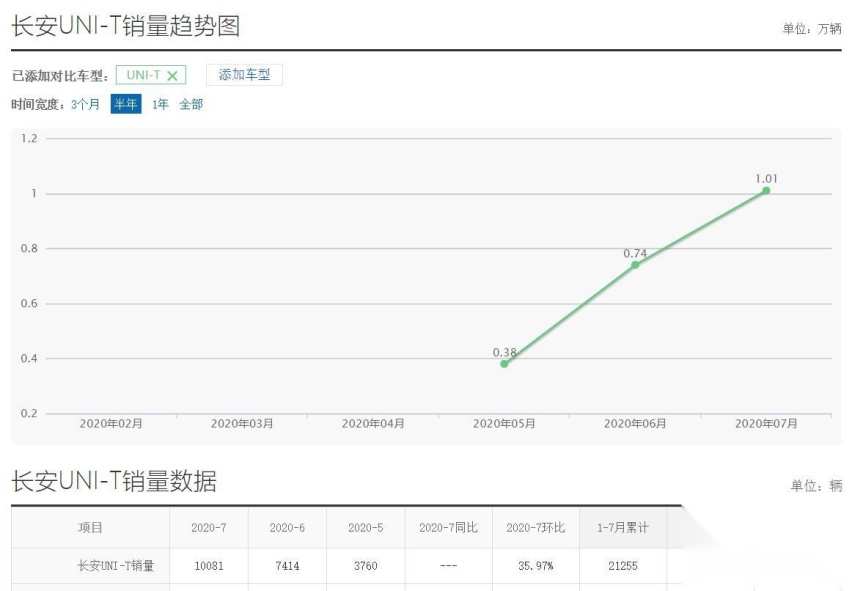The height and width of the screenshot is (591, 852).
Task: Select the 全部 time range
Action: [x=191, y=104]
